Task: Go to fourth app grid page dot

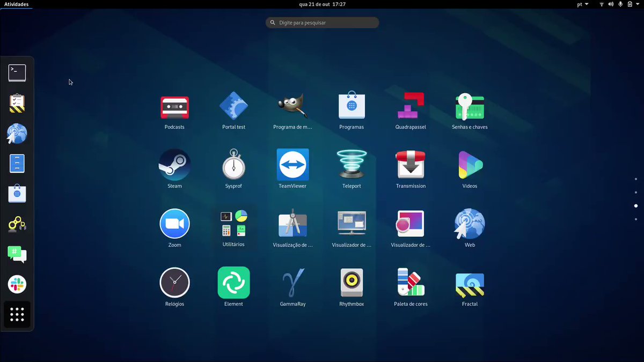Action: [636, 219]
